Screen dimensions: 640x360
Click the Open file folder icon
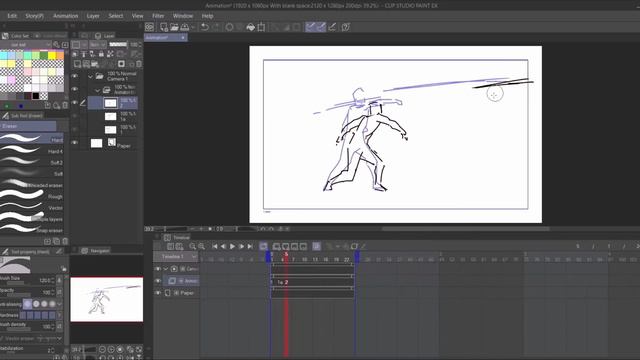174,27
